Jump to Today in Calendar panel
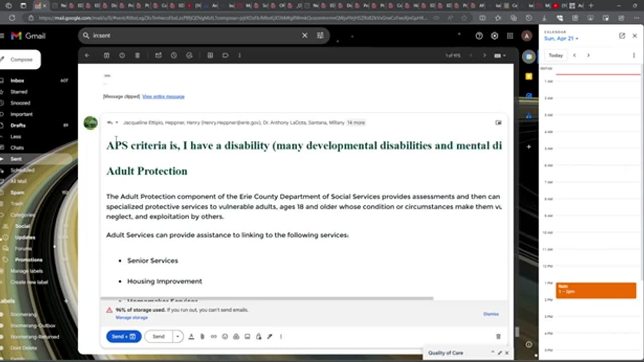 (x=555, y=55)
